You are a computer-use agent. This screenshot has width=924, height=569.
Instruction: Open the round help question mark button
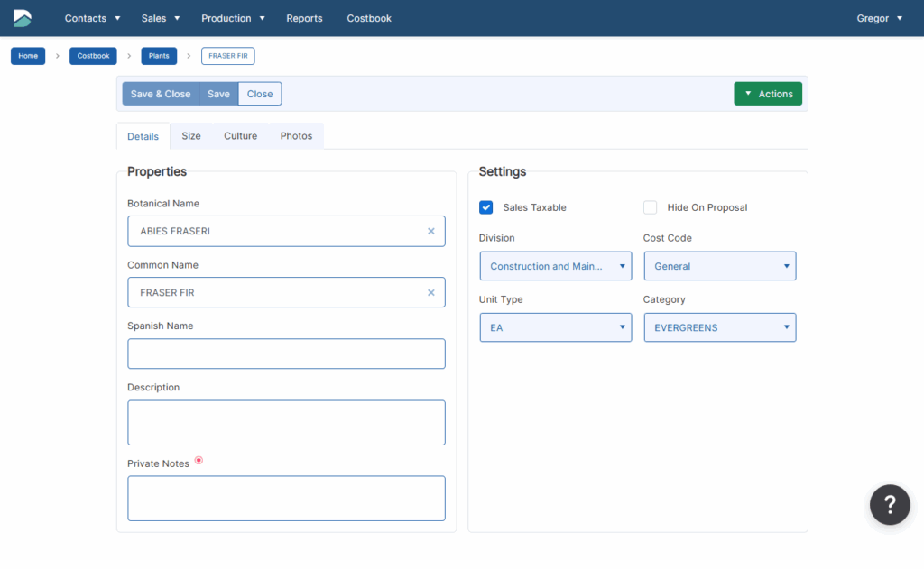[889, 504]
